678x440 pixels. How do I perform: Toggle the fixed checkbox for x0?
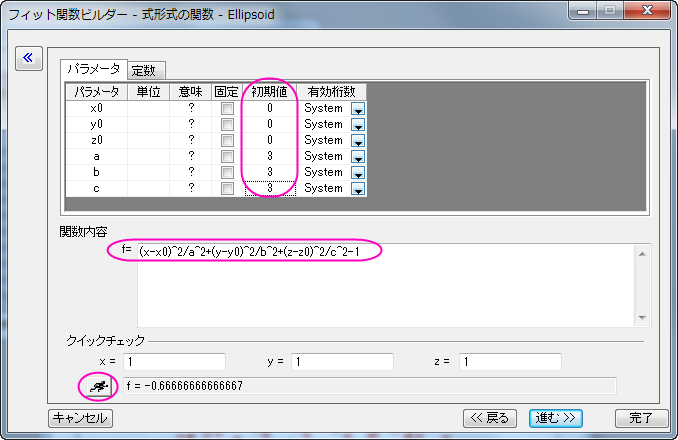tap(227, 108)
